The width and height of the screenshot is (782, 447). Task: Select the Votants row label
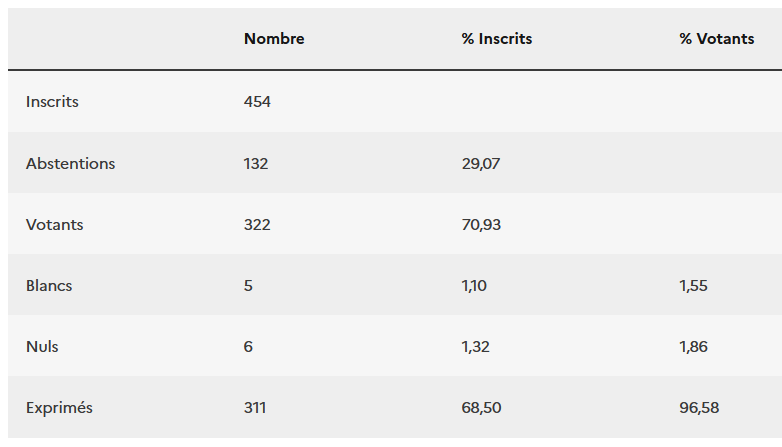pyautogui.click(x=55, y=224)
